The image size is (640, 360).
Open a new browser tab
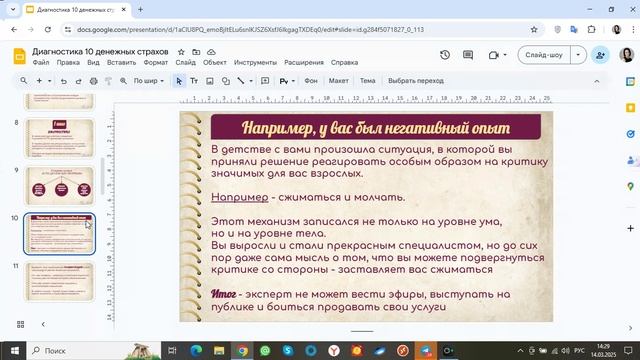tap(140, 9)
